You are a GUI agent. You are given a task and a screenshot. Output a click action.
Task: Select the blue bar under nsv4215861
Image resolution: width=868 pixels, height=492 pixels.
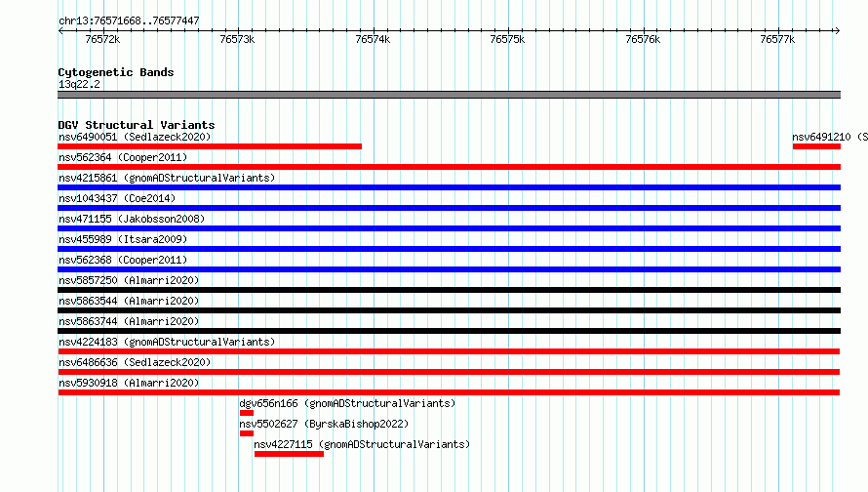tap(449, 187)
